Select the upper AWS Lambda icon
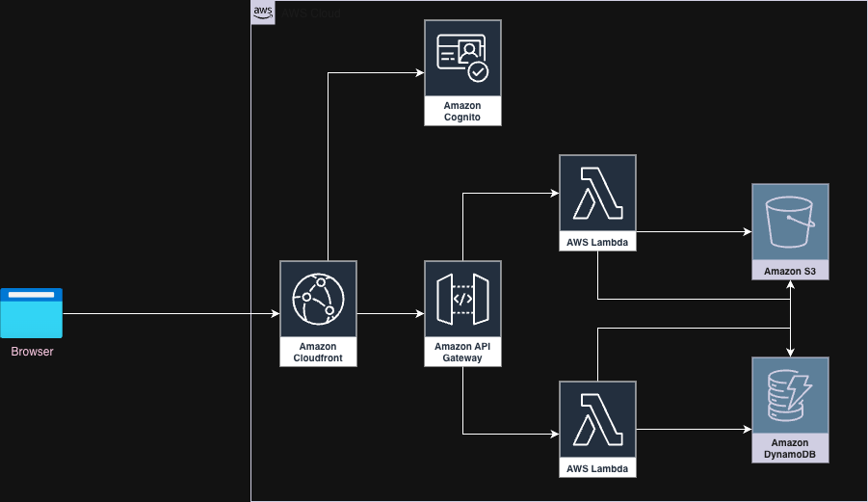 [x=597, y=193]
